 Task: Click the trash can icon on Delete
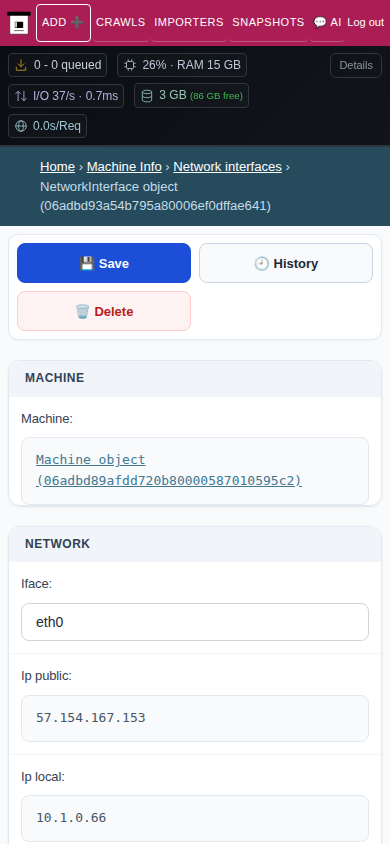(82, 311)
